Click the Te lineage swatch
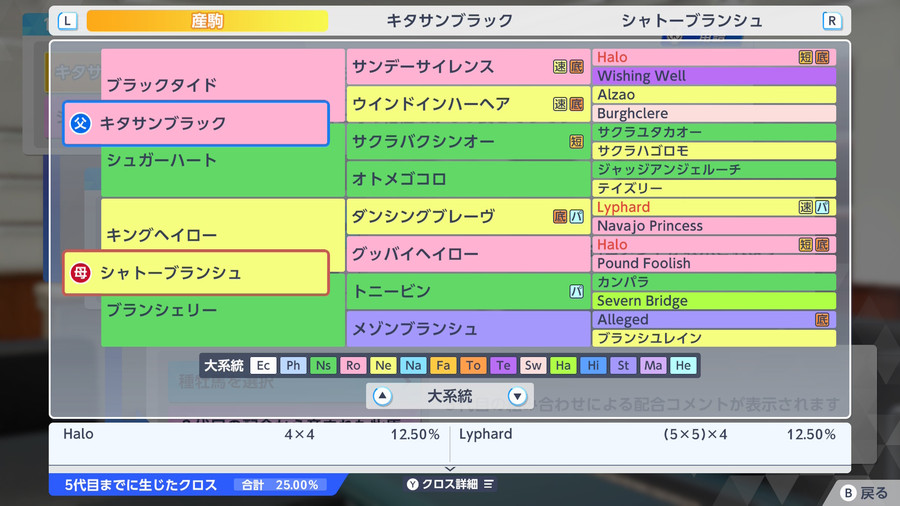This screenshot has height=506, width=900. 503,365
